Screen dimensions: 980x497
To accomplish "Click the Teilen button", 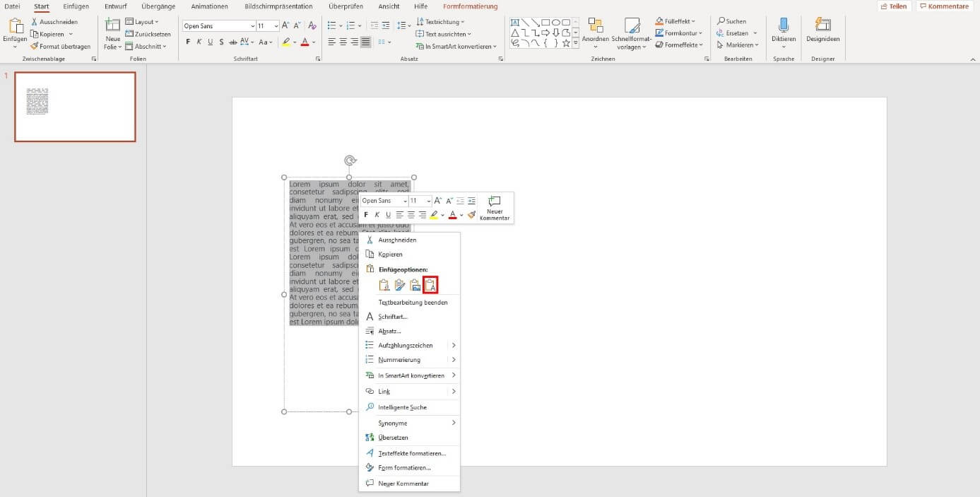I will coord(894,6).
